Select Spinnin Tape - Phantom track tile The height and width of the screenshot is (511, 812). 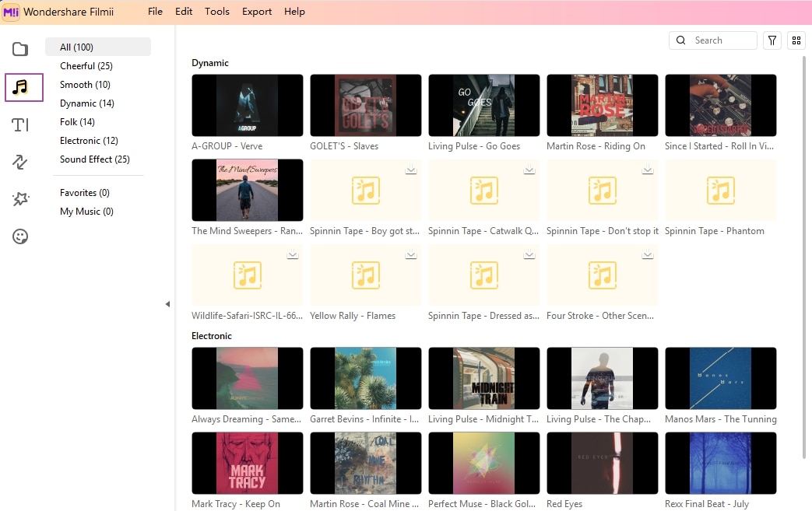pyautogui.click(x=720, y=191)
